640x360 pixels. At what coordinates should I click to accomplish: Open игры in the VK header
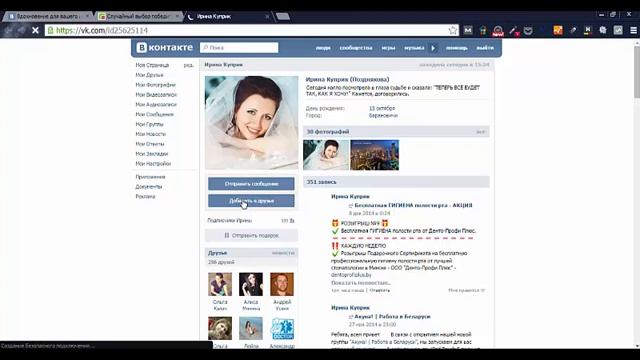(388, 48)
